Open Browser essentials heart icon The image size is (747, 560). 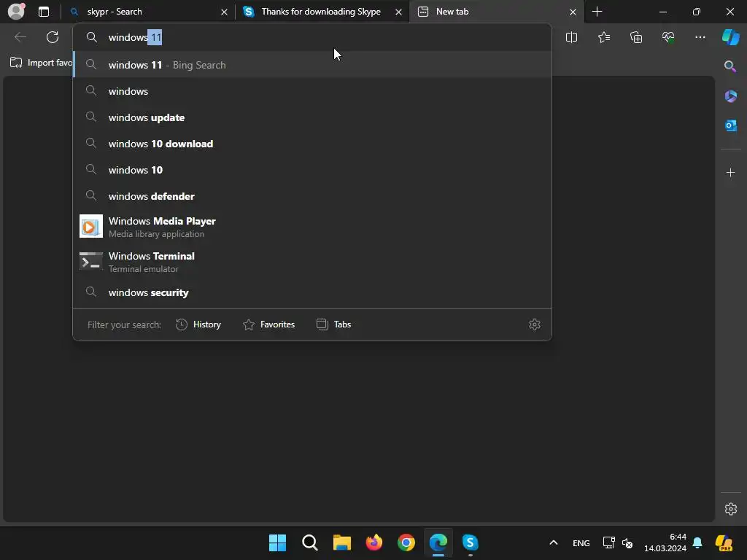(668, 37)
